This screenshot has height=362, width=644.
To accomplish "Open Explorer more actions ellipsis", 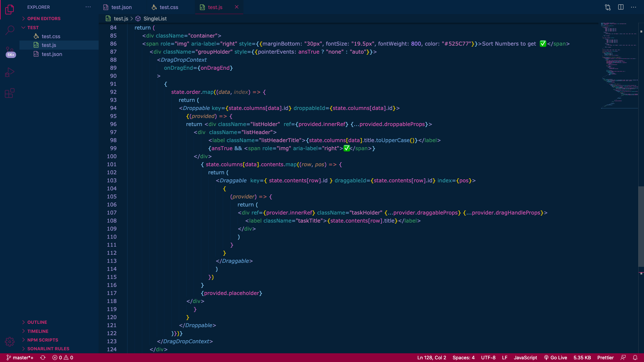I will (x=88, y=7).
